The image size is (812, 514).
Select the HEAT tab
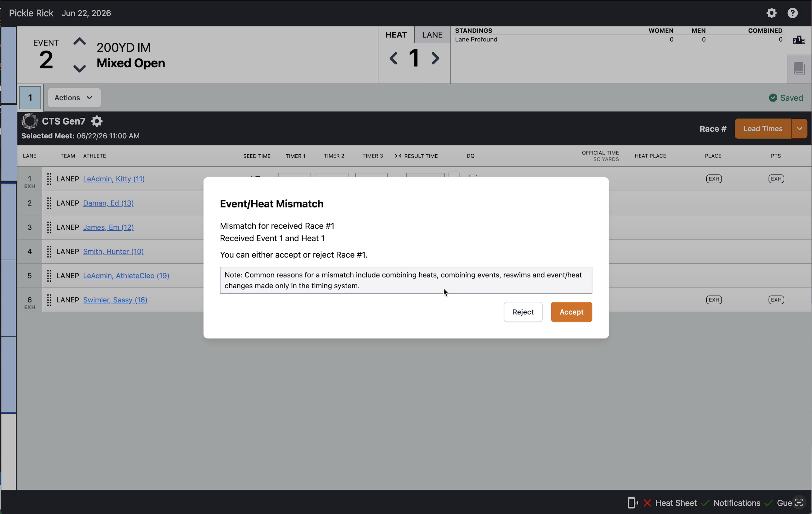396,35
